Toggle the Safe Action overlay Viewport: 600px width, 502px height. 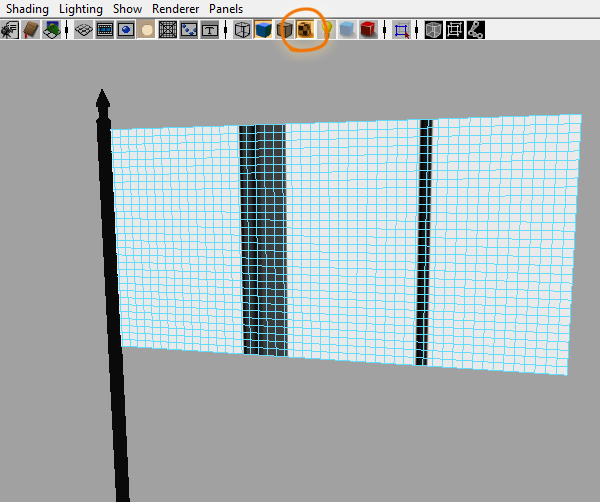tap(189, 30)
